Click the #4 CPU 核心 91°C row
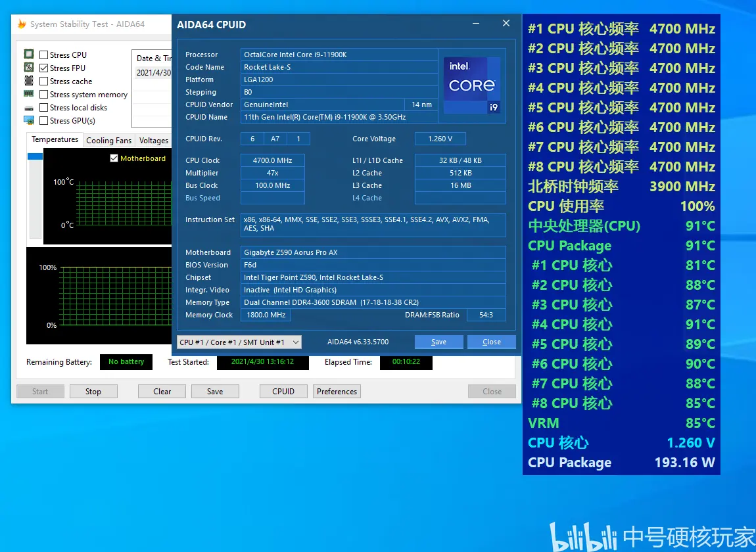Viewport: 756px width, 552px height. pyautogui.click(x=621, y=325)
